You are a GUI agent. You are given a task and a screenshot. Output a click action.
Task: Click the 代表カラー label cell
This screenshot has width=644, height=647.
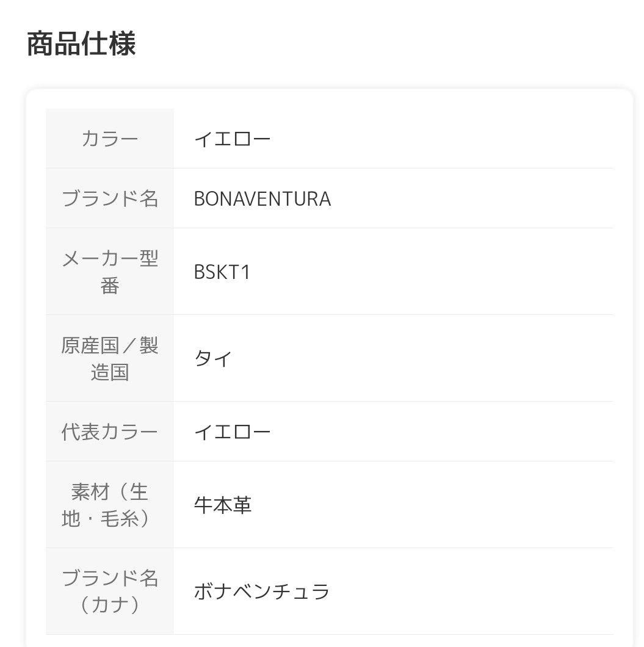pyautogui.click(x=110, y=432)
